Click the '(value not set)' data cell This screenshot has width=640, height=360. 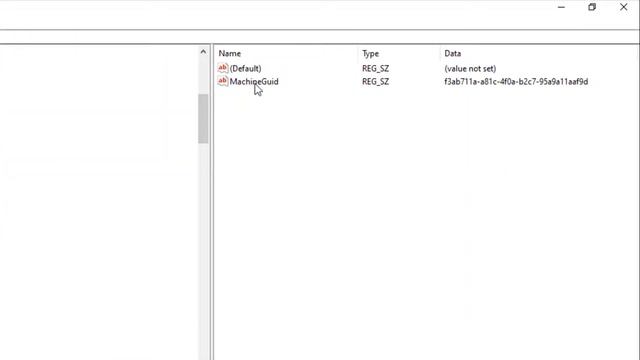click(470, 69)
